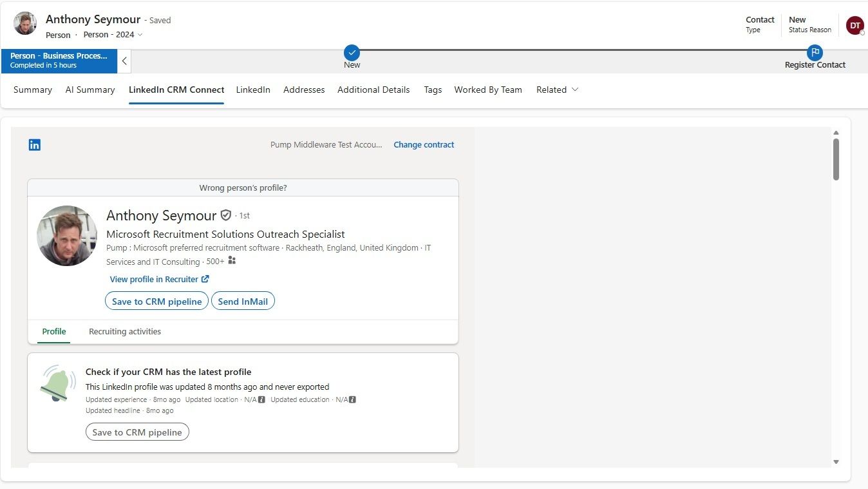Image resolution: width=868 pixels, height=489 pixels.
Task: Click the scrollbar down arrow
Action: coord(836,461)
